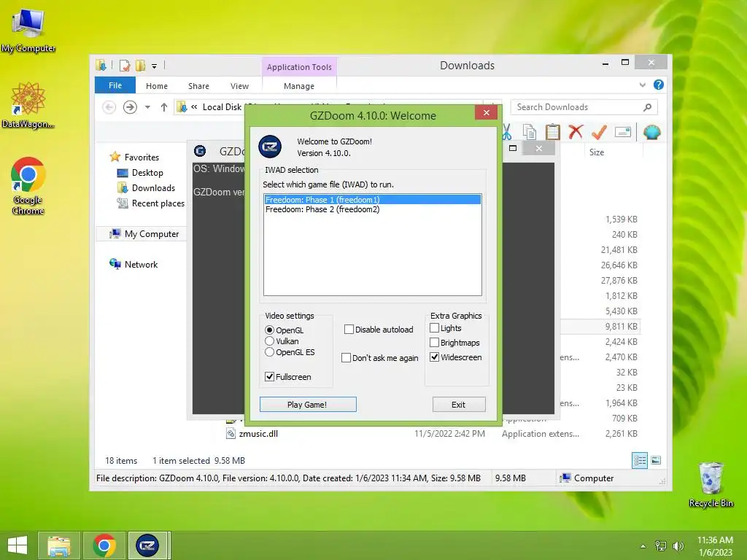Click the search magnifier in Search Downloads box
The width and height of the screenshot is (747, 560).
click(x=647, y=107)
